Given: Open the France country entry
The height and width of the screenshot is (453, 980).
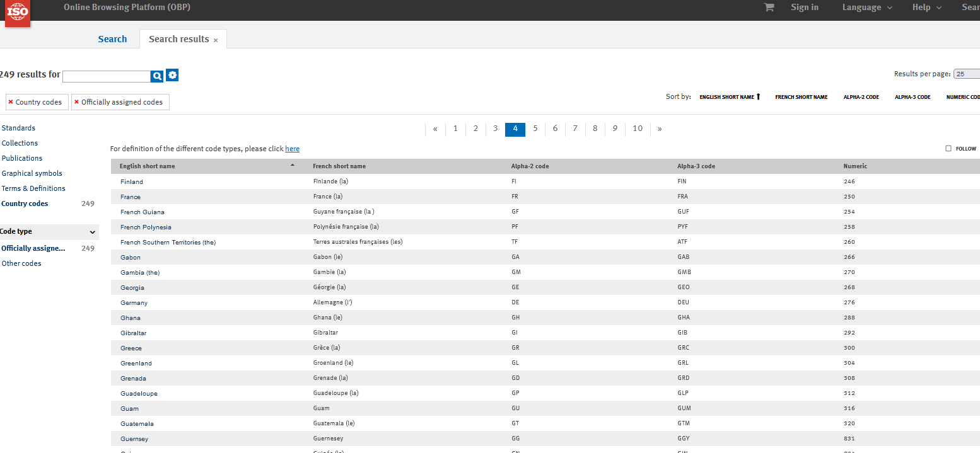Looking at the screenshot, I should coord(131,197).
